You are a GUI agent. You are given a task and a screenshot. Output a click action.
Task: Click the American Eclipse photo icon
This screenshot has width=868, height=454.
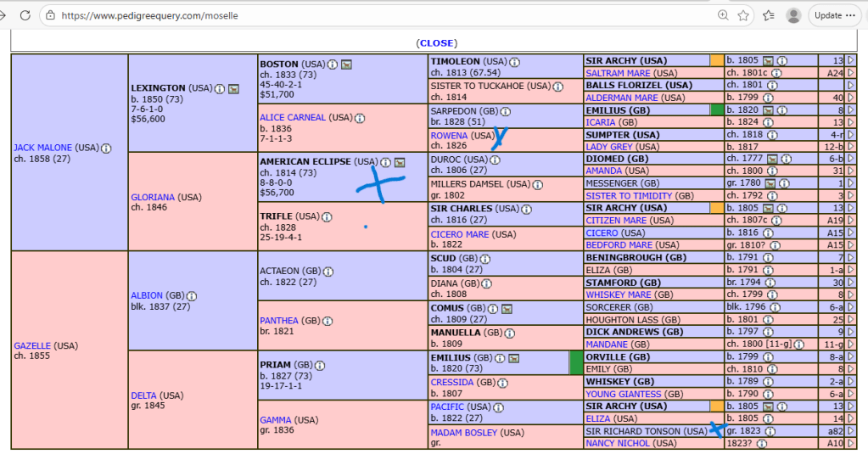(399, 162)
